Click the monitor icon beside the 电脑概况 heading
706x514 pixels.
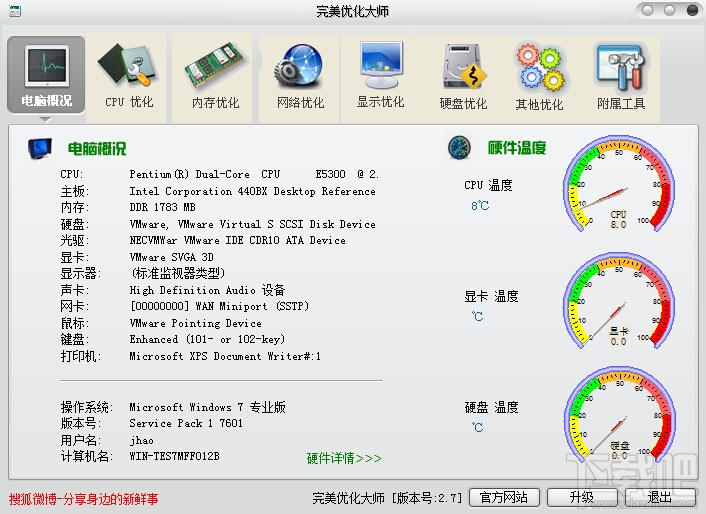(40, 148)
